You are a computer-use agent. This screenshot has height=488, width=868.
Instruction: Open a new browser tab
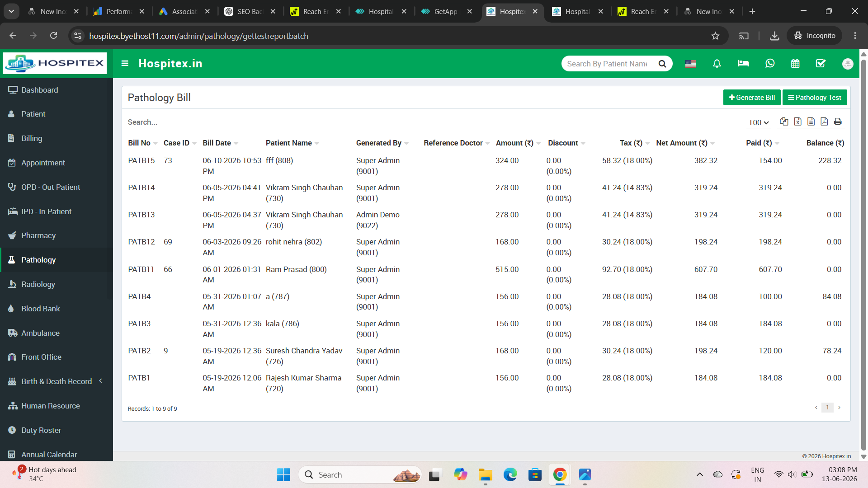pos(752,11)
